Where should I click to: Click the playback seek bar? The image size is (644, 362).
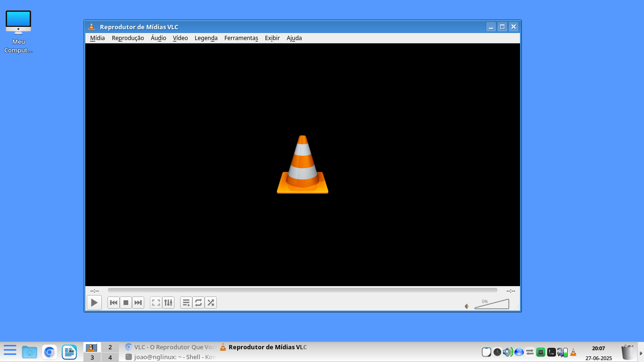tap(303, 290)
